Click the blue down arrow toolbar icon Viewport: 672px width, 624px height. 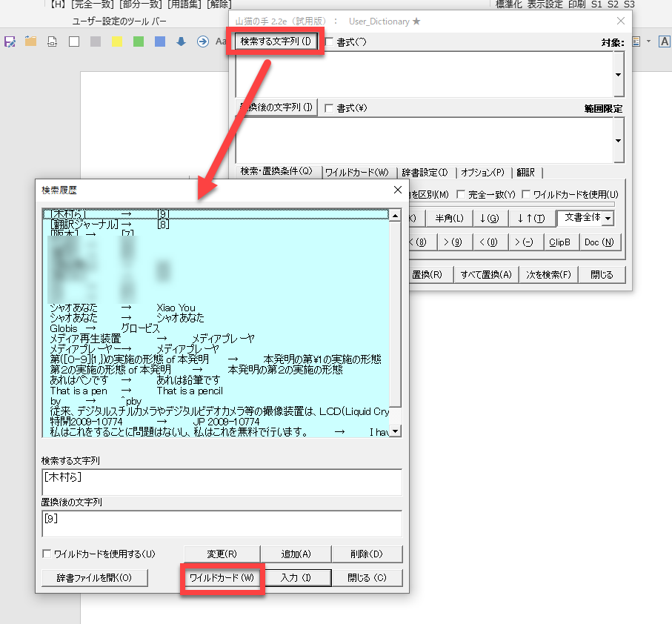pyautogui.click(x=181, y=42)
